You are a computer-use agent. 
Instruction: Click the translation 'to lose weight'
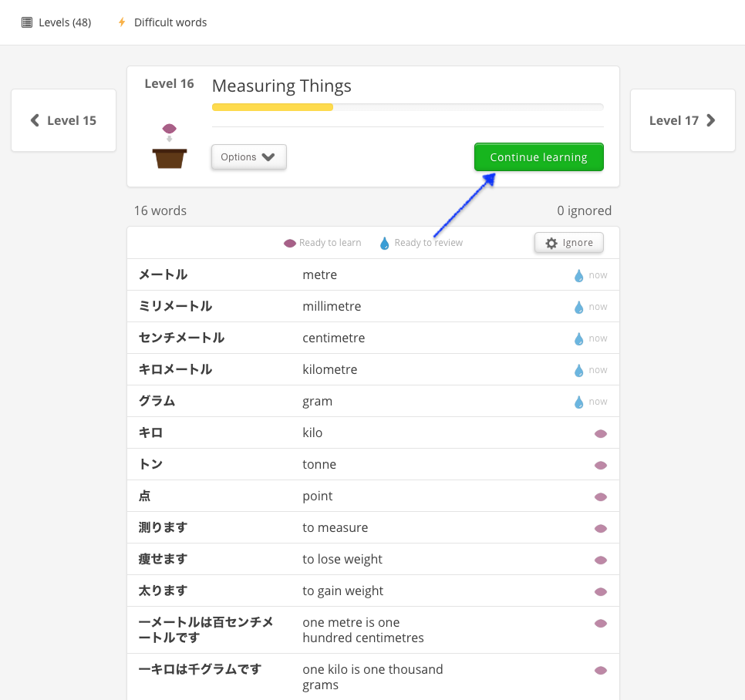pyautogui.click(x=342, y=560)
